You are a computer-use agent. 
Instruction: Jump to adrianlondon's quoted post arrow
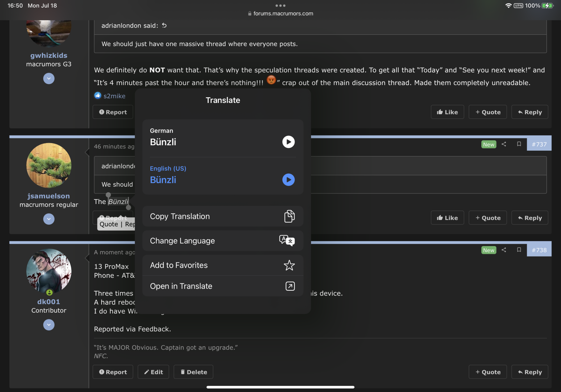pyautogui.click(x=164, y=26)
